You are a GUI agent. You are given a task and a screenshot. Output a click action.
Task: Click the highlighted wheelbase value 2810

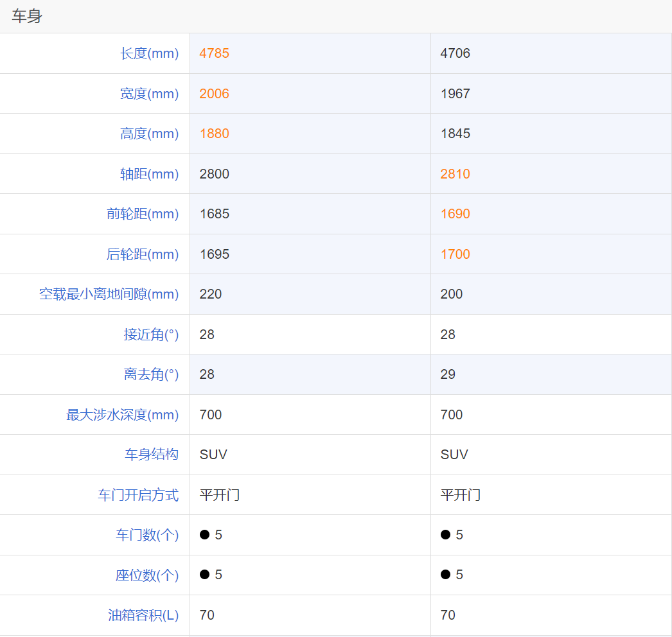coord(455,174)
